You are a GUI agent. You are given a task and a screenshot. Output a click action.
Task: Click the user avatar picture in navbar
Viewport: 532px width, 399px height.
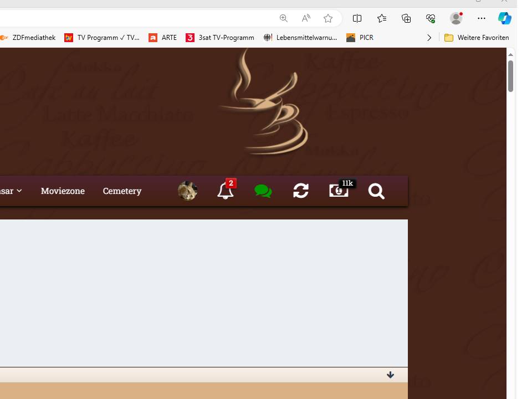(x=188, y=191)
